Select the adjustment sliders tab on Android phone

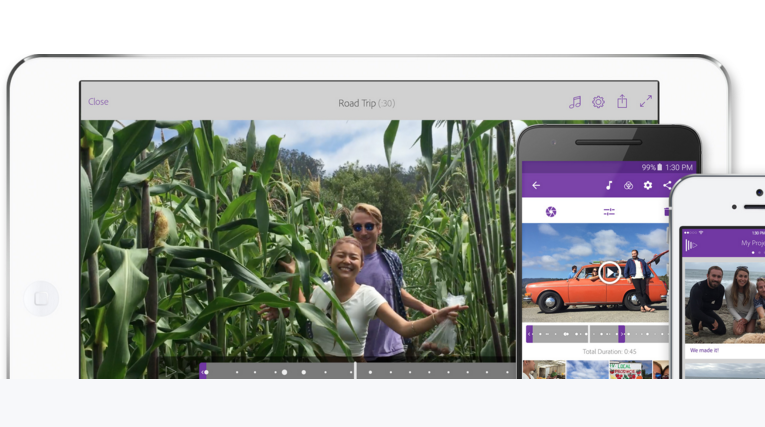(609, 211)
